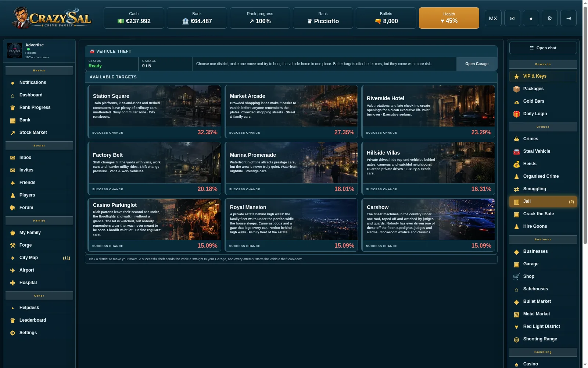Open the envelope messages icon in header
The height and width of the screenshot is (368, 588).
(x=512, y=18)
